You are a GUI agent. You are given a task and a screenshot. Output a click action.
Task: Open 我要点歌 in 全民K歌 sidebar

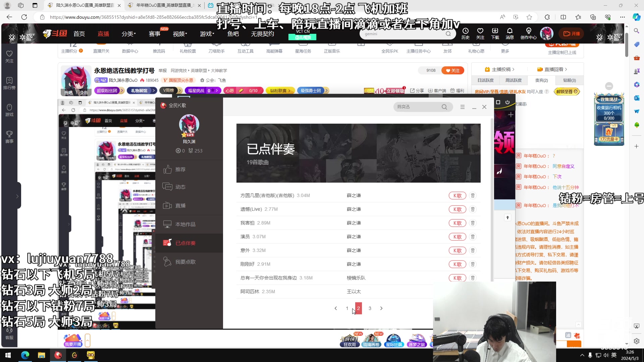[189, 262]
